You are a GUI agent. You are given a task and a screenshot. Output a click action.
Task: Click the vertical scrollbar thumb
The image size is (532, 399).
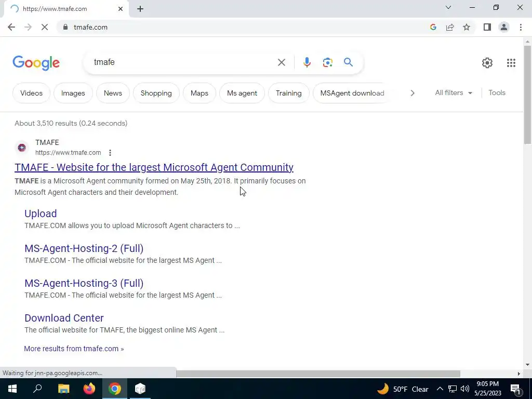coord(527,95)
